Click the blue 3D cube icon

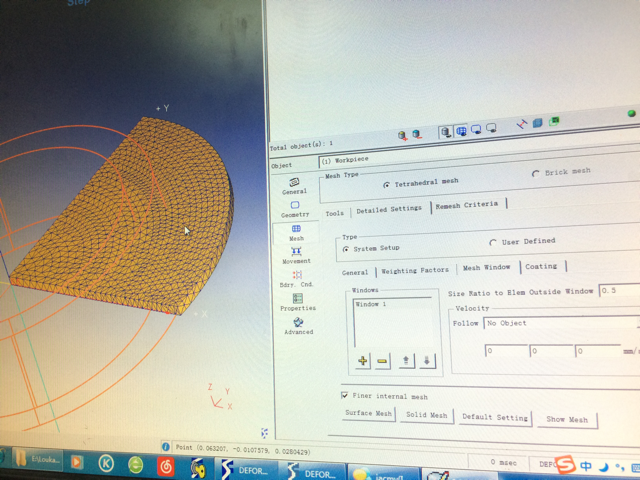[538, 122]
